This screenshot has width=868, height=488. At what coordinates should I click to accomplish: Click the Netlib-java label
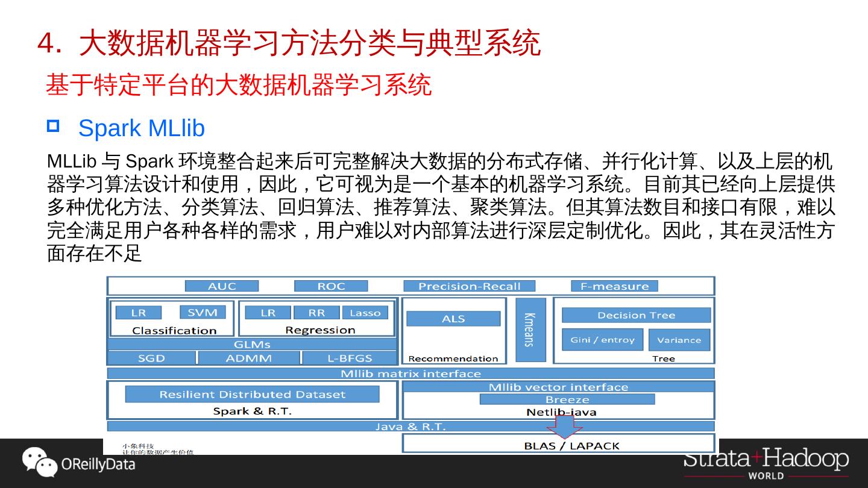[562, 412]
